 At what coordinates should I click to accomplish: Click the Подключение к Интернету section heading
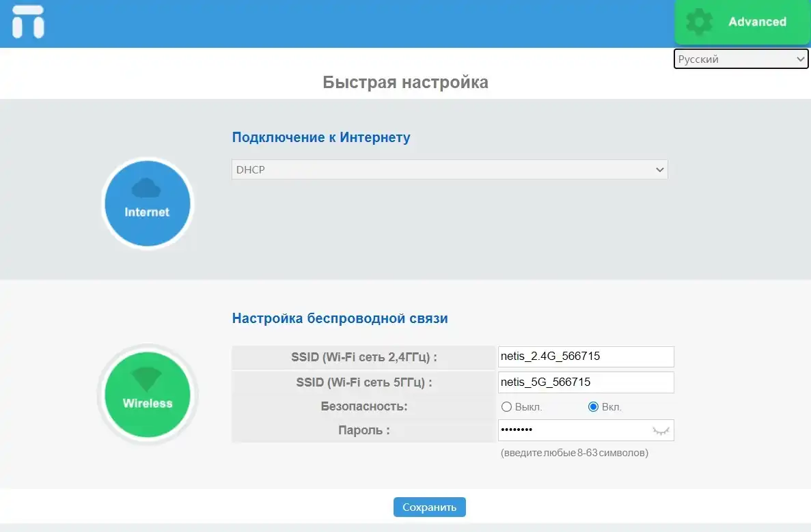(x=322, y=137)
